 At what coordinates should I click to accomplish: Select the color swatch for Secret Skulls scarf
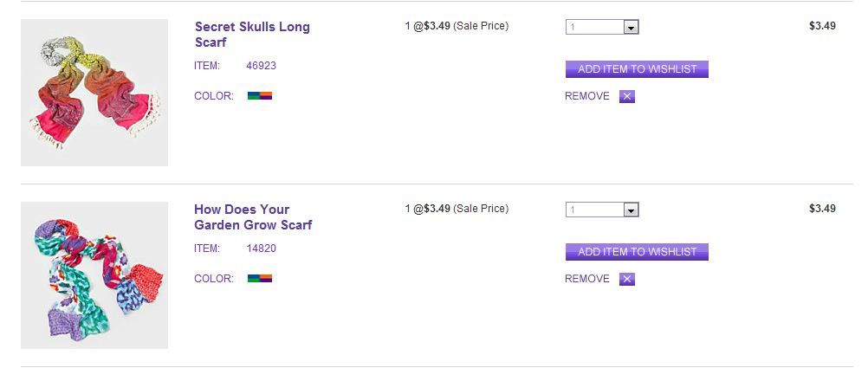click(x=260, y=96)
